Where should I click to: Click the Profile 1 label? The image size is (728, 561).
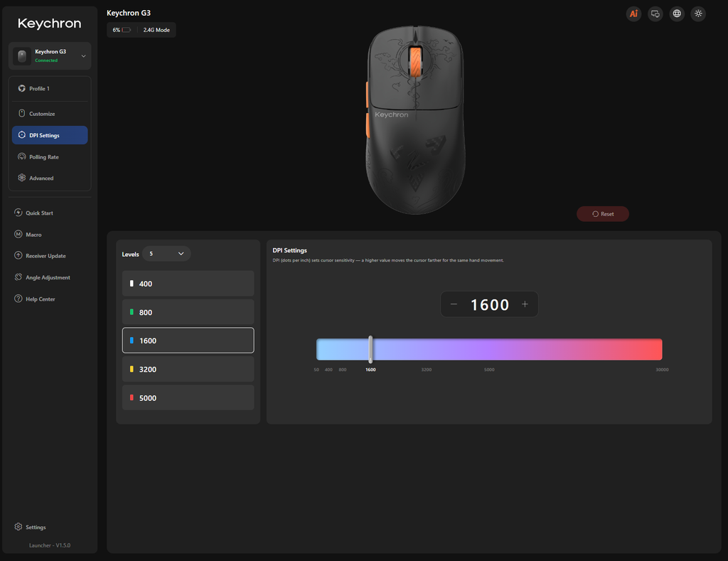click(40, 89)
